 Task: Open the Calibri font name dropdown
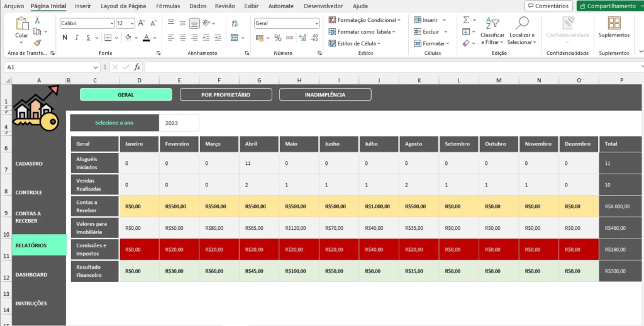pyautogui.click(x=111, y=23)
